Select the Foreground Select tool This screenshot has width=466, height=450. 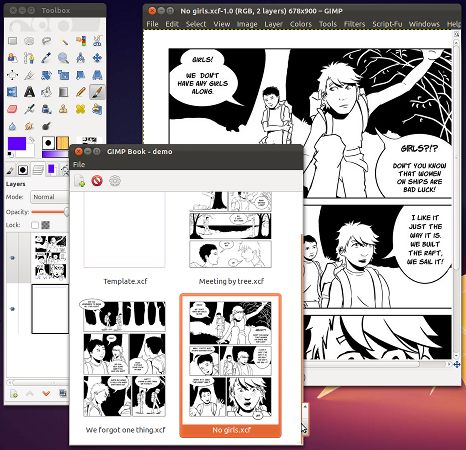coord(13,58)
